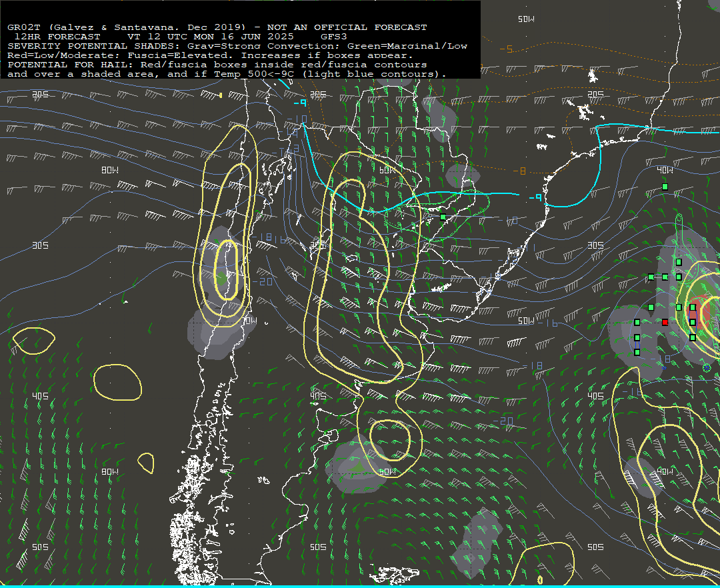Click the orange '-8' contour label
The height and width of the screenshot is (588, 720).
(x=519, y=171)
